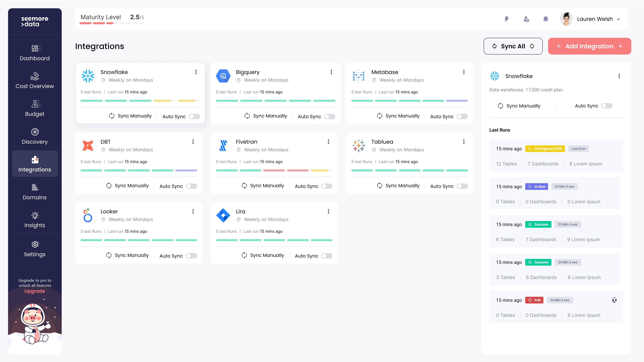Enable Auto Sync for Looker

coord(191,256)
